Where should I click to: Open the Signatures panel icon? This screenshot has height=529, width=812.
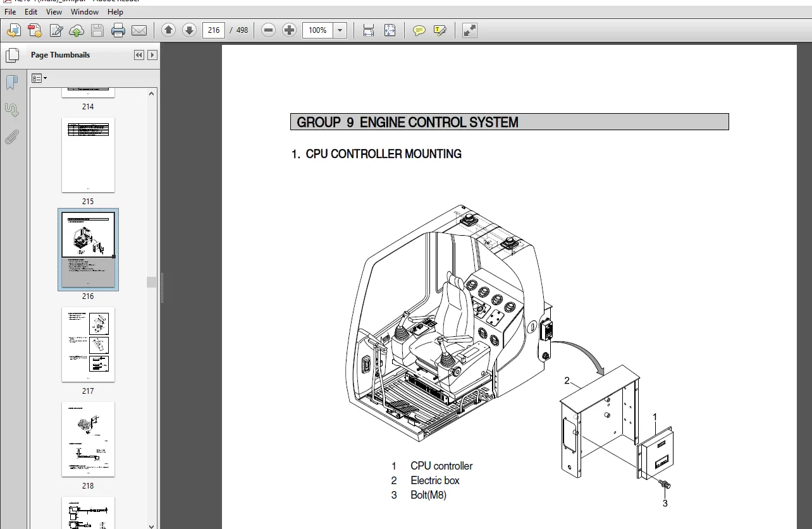pyautogui.click(x=12, y=109)
